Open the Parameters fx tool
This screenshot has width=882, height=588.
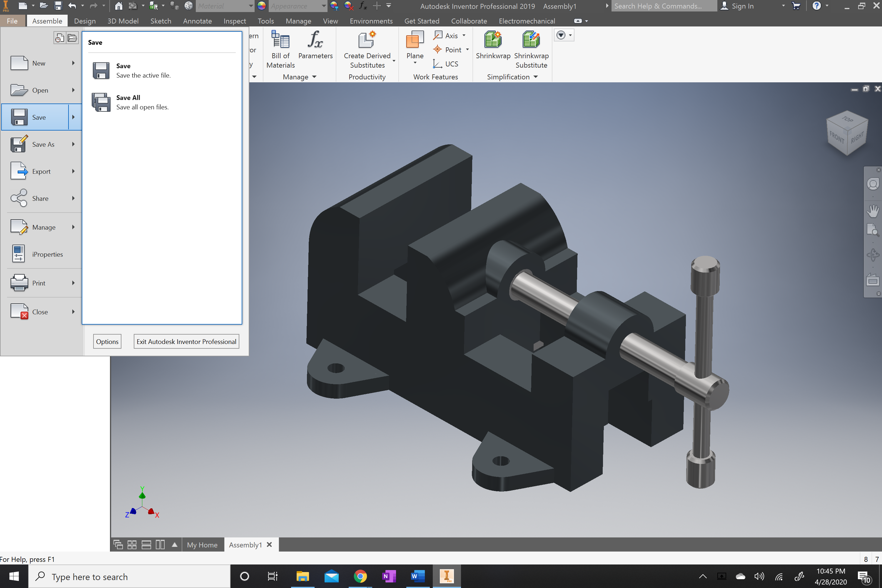(315, 45)
